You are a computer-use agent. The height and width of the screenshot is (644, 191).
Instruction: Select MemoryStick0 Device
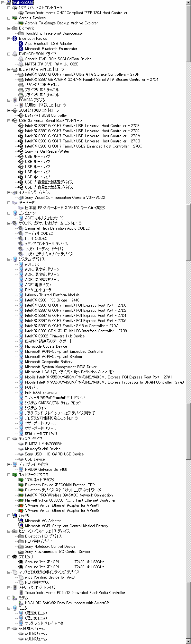43,449
